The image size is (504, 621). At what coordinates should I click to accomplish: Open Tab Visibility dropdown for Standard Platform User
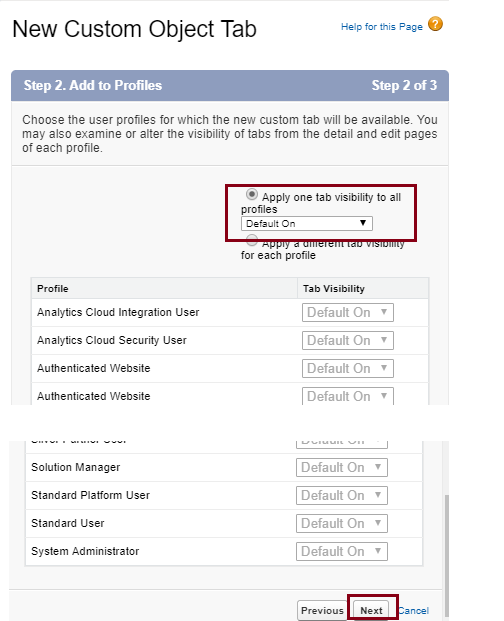[342, 495]
